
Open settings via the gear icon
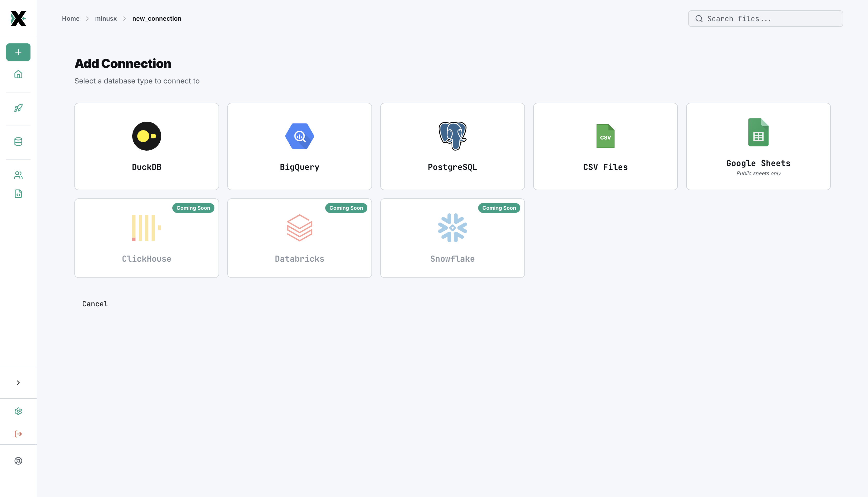point(18,411)
